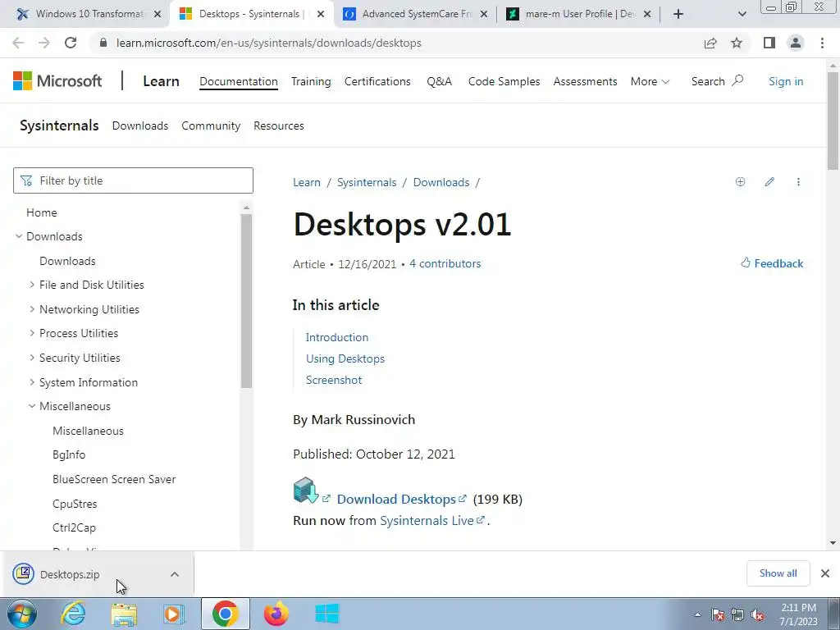Image resolution: width=840 pixels, height=630 pixels.
Task: Select BgInfo in the sidebar
Action: pos(69,454)
